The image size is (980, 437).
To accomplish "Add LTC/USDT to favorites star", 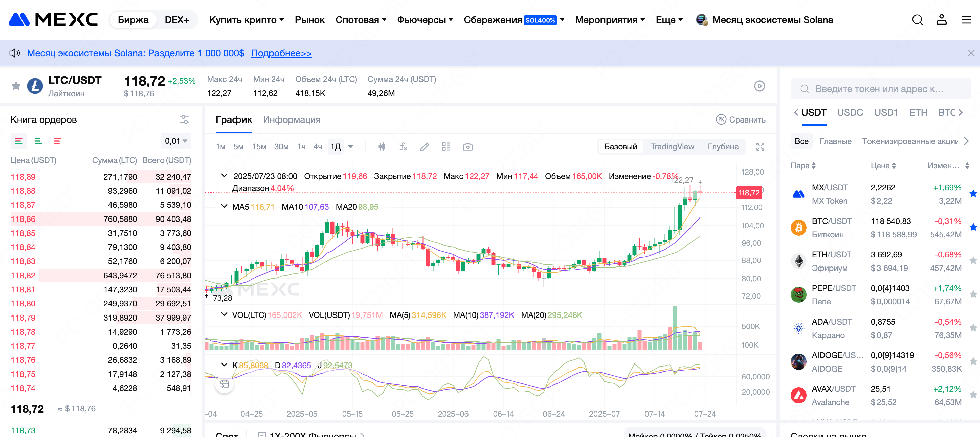I will [16, 86].
